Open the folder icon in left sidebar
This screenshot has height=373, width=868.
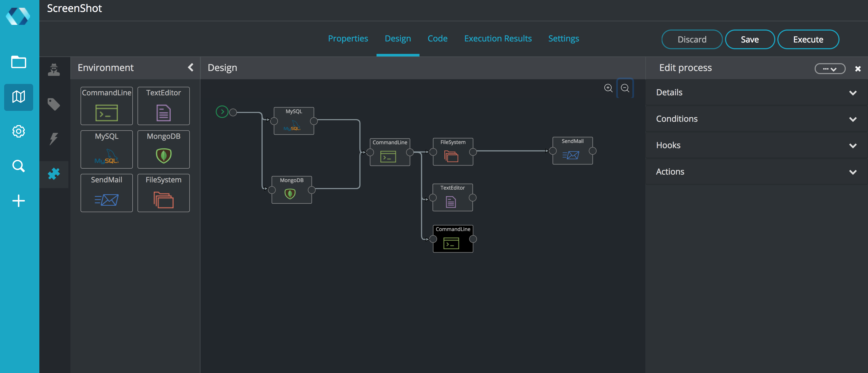point(19,62)
